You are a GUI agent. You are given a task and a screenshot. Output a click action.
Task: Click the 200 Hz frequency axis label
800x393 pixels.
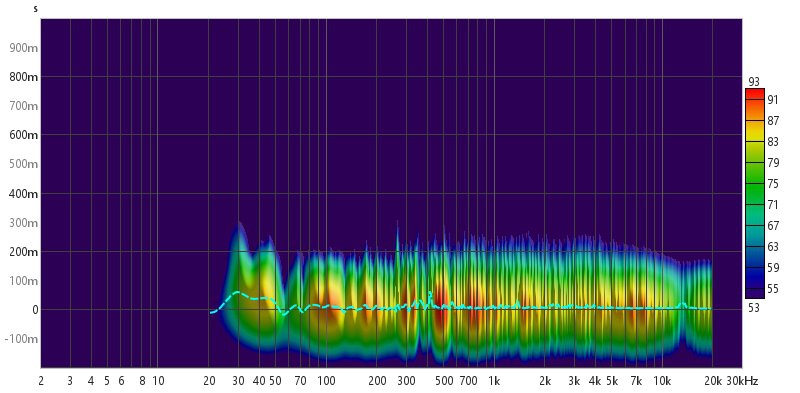tap(377, 381)
